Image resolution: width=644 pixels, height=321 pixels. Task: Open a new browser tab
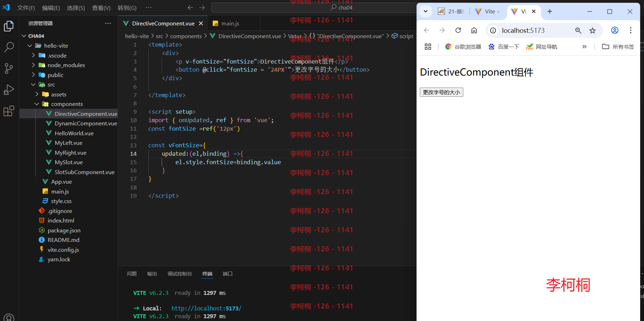point(550,11)
